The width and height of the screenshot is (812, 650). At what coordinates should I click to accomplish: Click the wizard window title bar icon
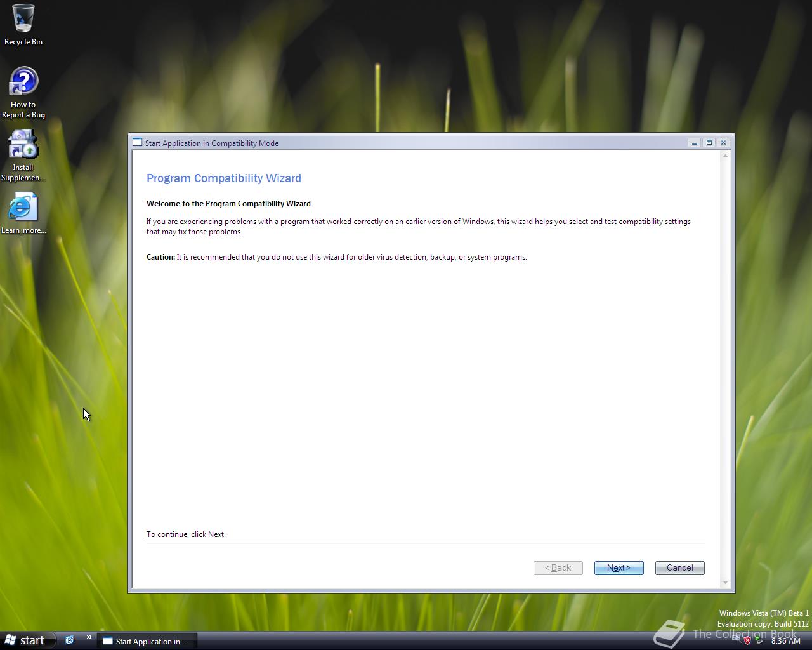point(137,143)
